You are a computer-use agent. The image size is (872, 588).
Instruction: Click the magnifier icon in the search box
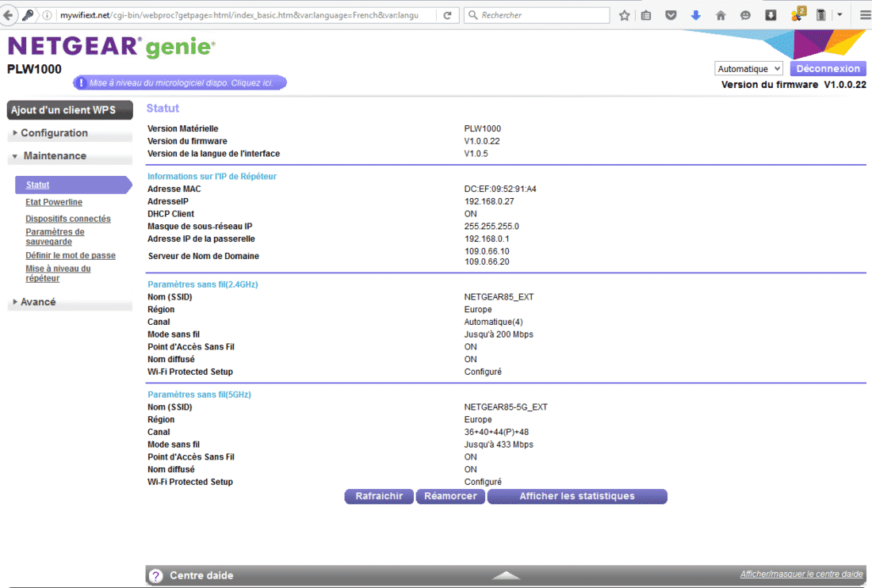(473, 15)
